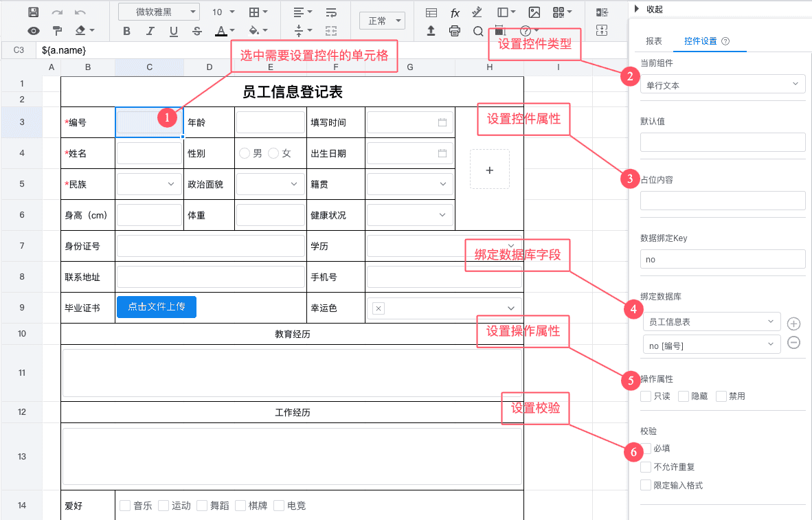
Task: Click the minus circle beside no [编号]
Action: click(793, 342)
